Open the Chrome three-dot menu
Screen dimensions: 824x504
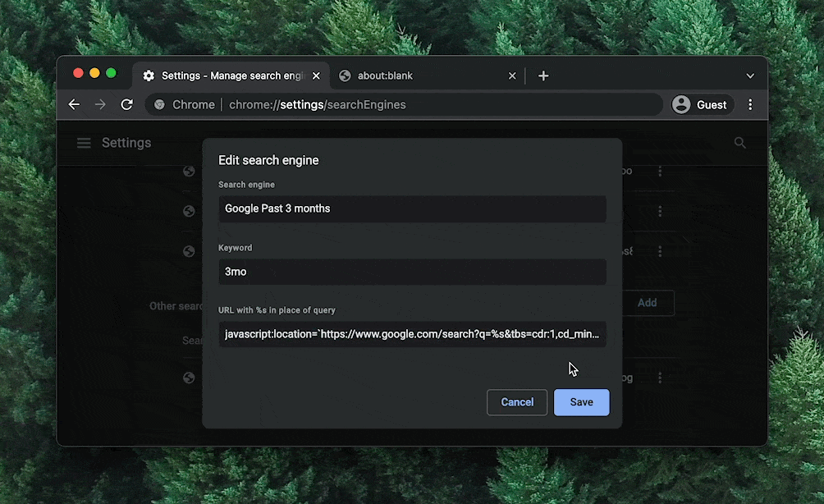pyautogui.click(x=750, y=104)
